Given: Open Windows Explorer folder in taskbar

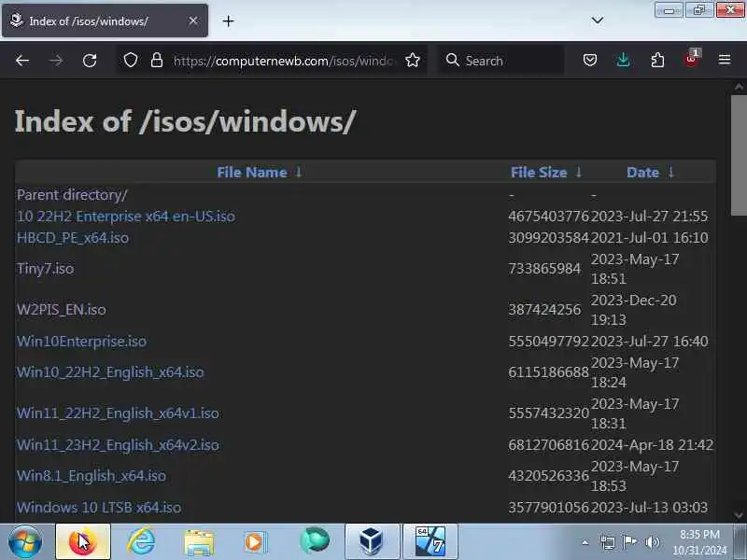Looking at the screenshot, I should click(199, 543).
